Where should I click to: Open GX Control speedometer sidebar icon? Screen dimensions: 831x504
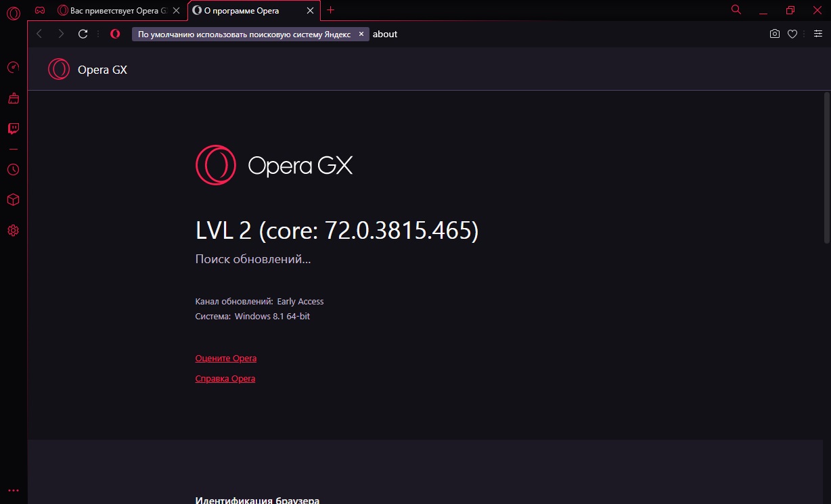(13, 68)
